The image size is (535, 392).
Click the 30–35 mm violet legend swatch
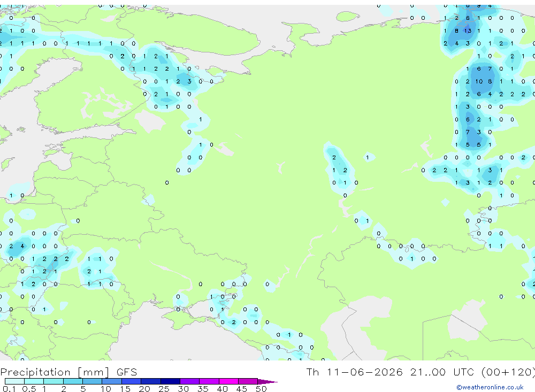pos(189,381)
